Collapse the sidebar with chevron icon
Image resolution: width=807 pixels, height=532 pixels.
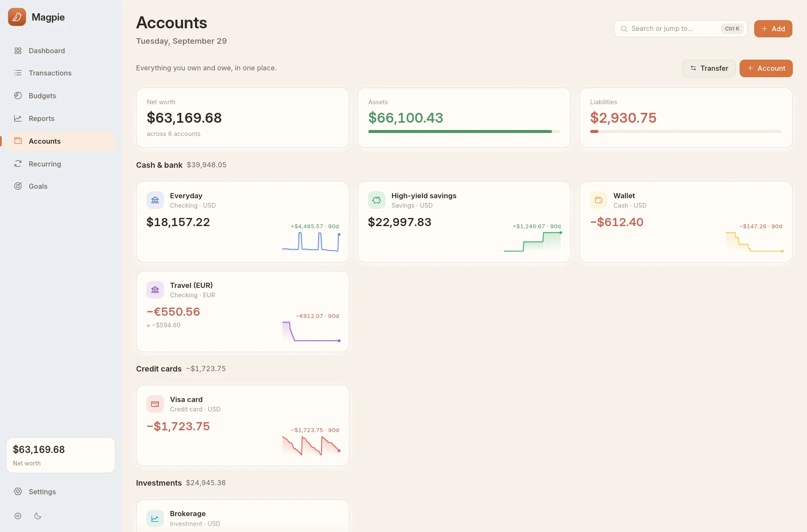(x=18, y=516)
